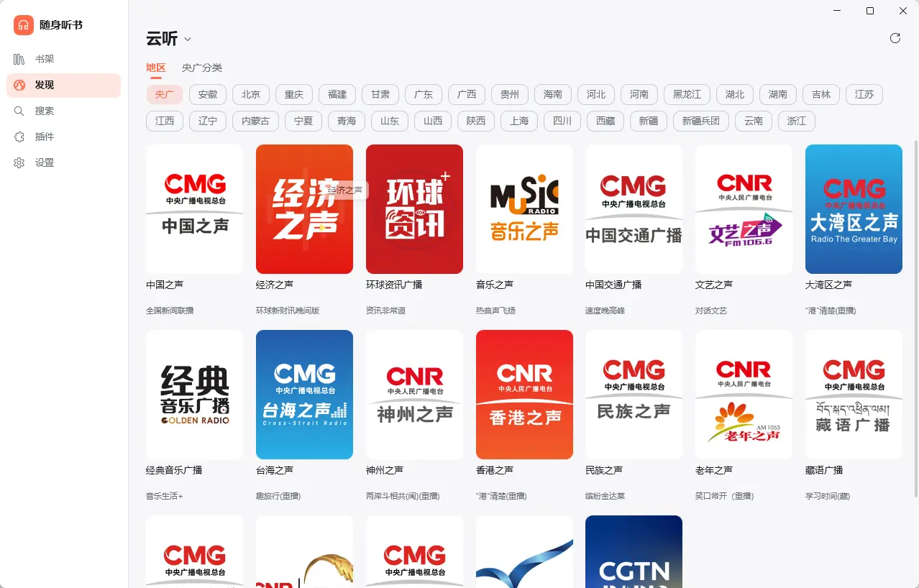The image size is (919, 588).
Task: Open the 民族之声 station cover
Action: pos(634,395)
